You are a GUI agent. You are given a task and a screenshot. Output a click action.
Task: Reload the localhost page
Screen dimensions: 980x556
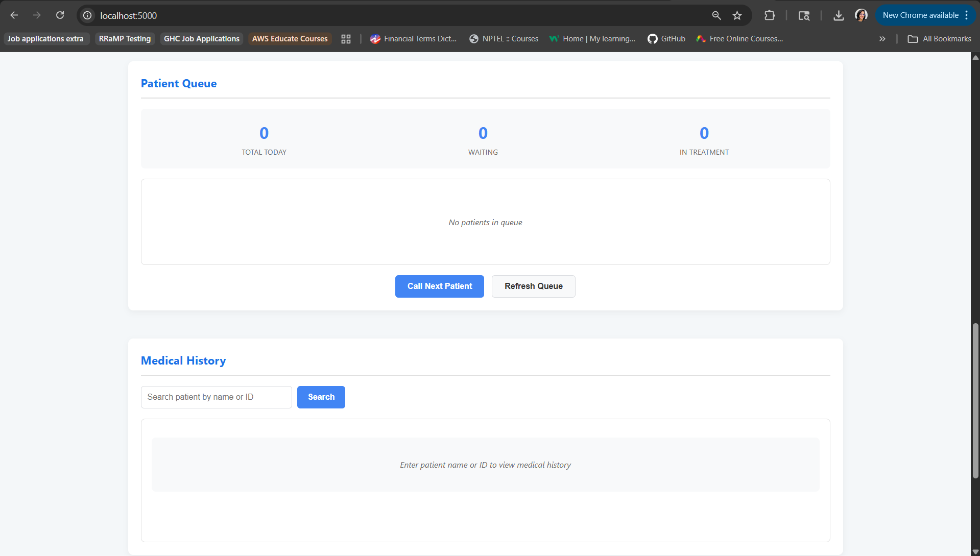pos(60,15)
